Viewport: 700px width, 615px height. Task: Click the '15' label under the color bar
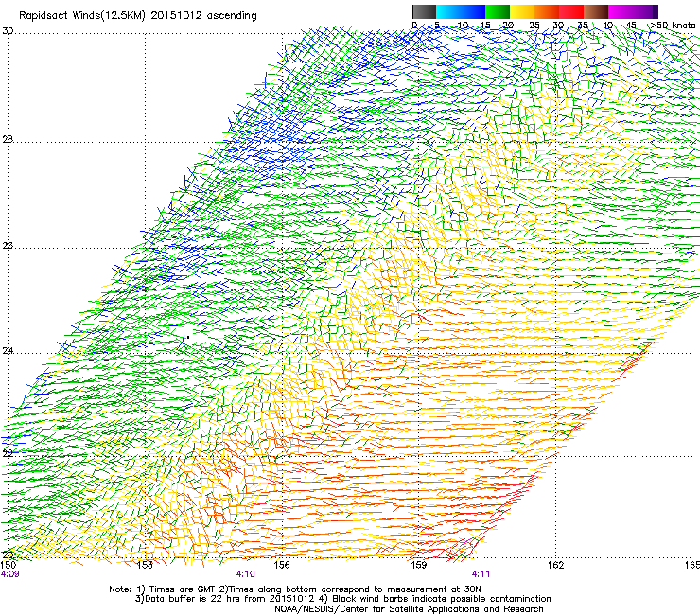[x=485, y=26]
